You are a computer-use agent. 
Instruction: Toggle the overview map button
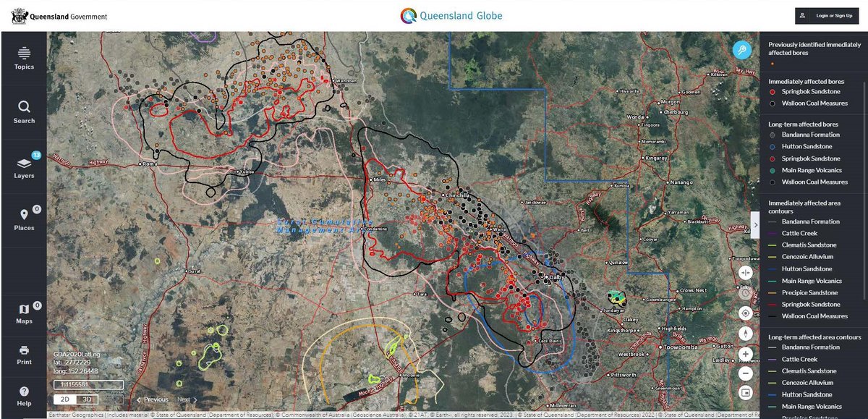746,393
